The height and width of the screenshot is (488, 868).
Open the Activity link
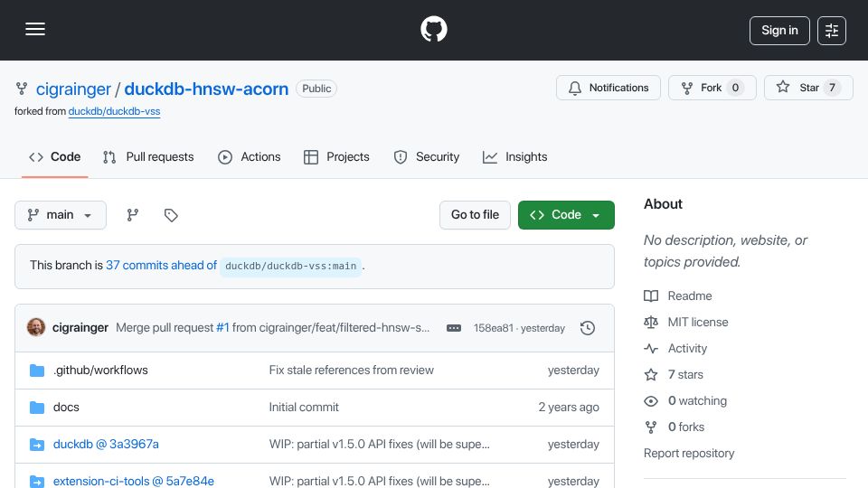[x=687, y=349]
